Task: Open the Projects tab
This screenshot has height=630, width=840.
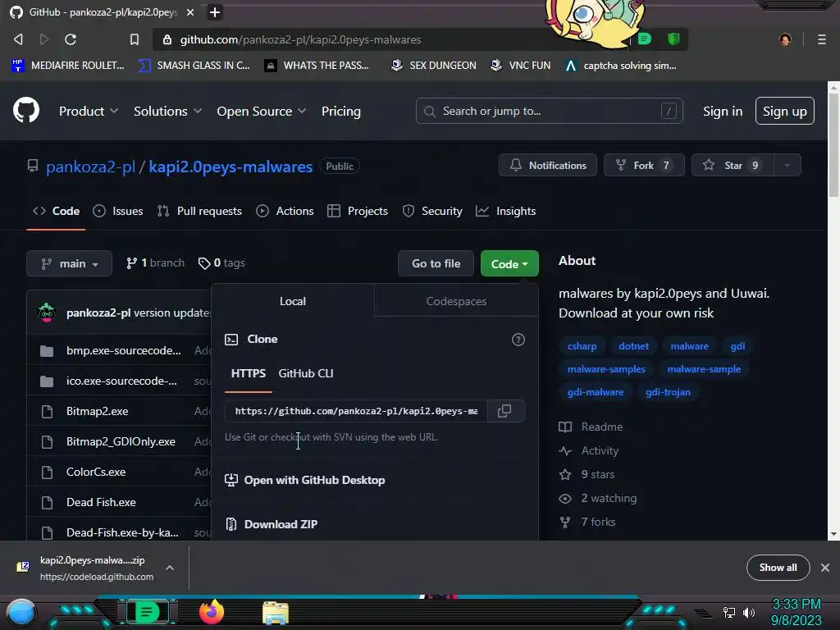Action: point(358,211)
